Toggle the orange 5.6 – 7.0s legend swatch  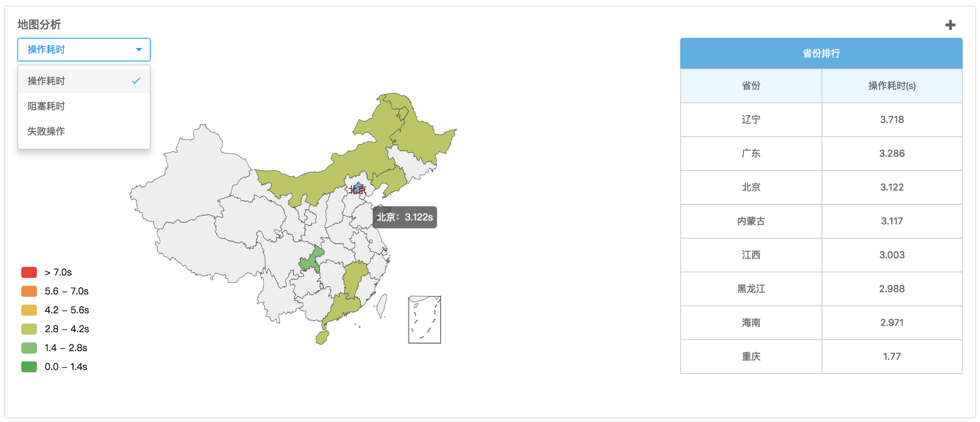(x=29, y=291)
